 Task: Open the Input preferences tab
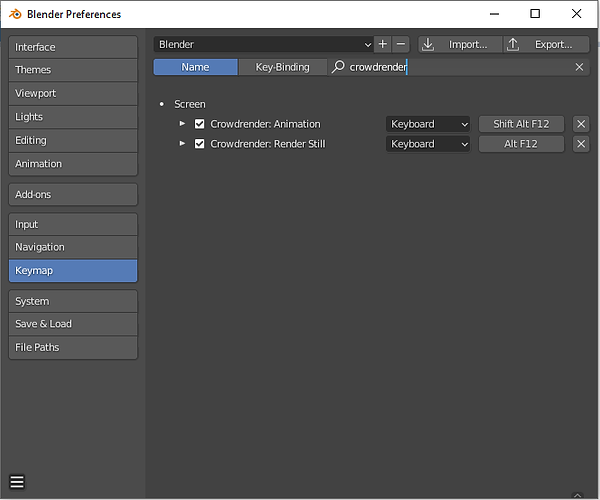coord(73,224)
